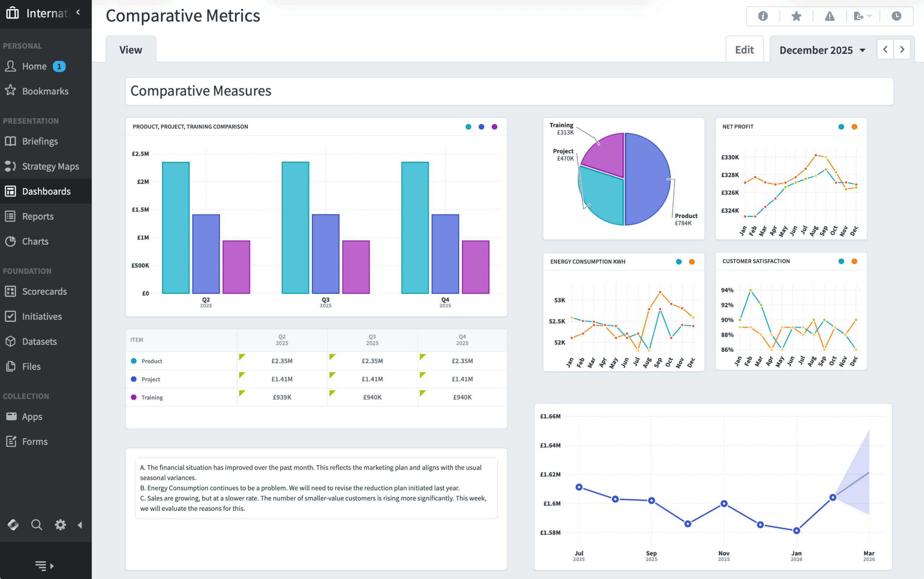The width and height of the screenshot is (924, 579).
Task: Click the Product row in the table
Action: 317,361
